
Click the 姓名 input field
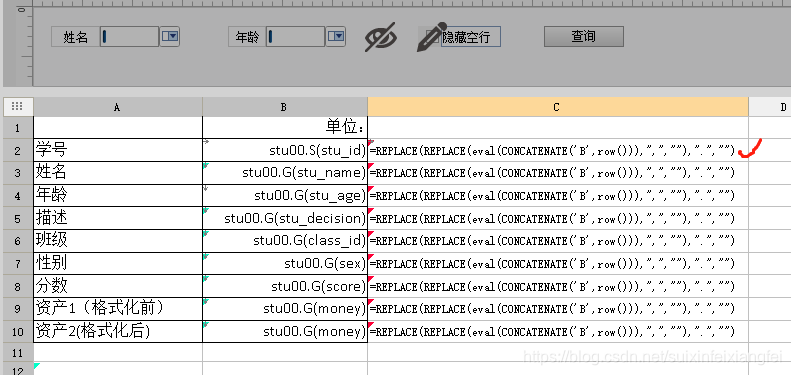click(129, 36)
